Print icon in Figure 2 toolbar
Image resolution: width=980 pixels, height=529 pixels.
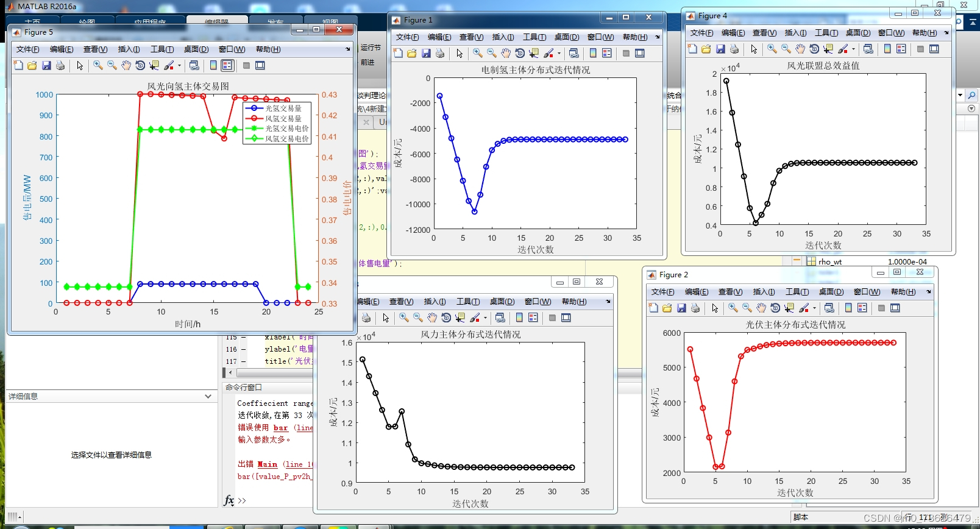695,308
